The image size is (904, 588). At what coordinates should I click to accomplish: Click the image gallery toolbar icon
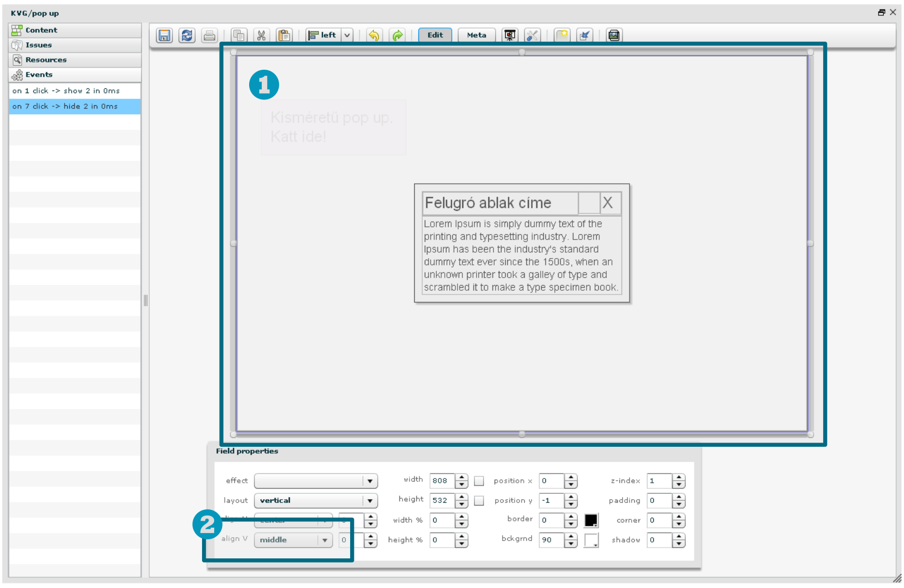click(x=614, y=35)
